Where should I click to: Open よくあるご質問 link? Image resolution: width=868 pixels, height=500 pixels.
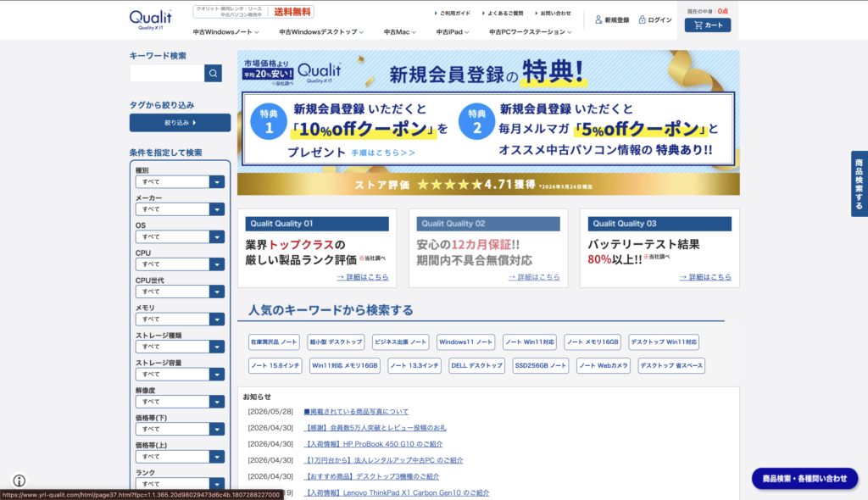[x=503, y=14]
